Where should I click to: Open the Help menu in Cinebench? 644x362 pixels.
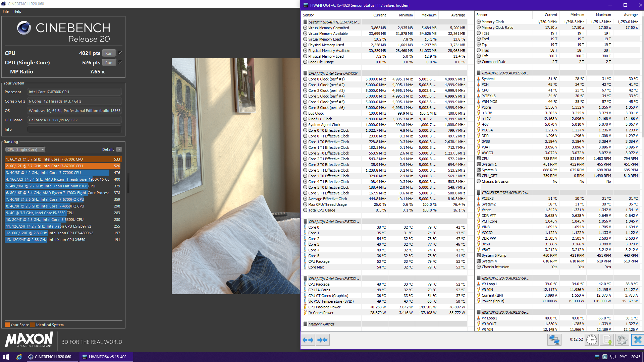(17, 11)
